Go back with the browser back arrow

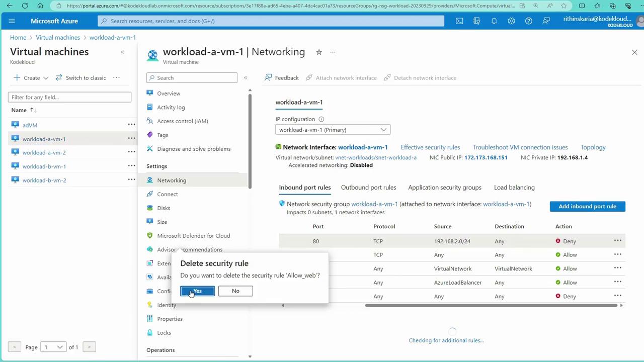(10, 6)
